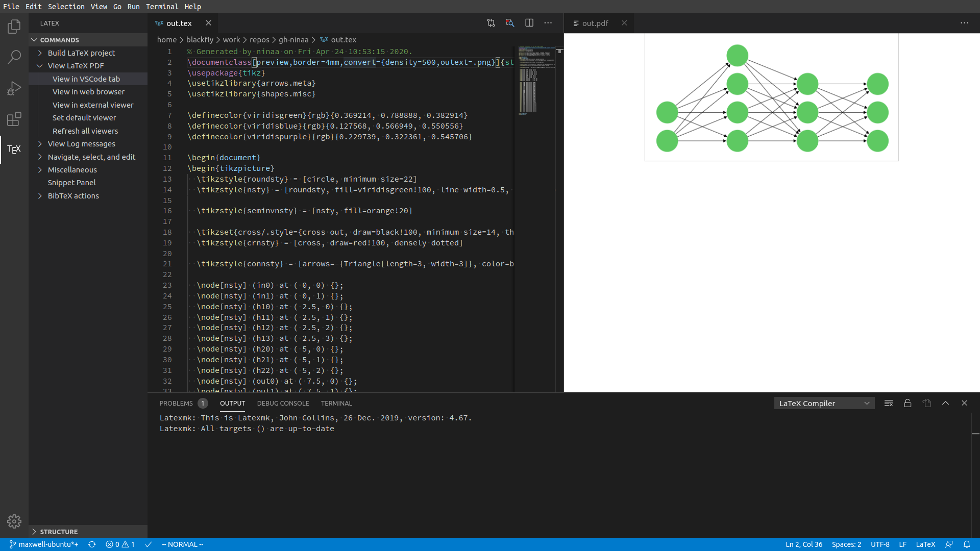Switch to the PROBLEMS panel tab
Screen dimensions: 980x551
176,403
